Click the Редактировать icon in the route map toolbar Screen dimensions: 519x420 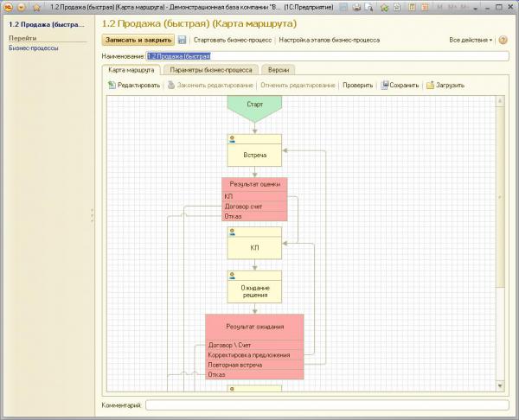click(x=112, y=86)
